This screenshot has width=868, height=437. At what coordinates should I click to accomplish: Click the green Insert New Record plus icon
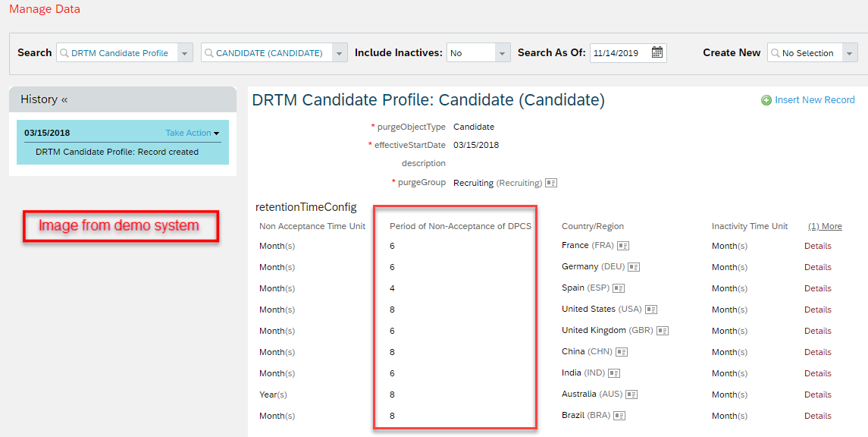click(x=766, y=100)
